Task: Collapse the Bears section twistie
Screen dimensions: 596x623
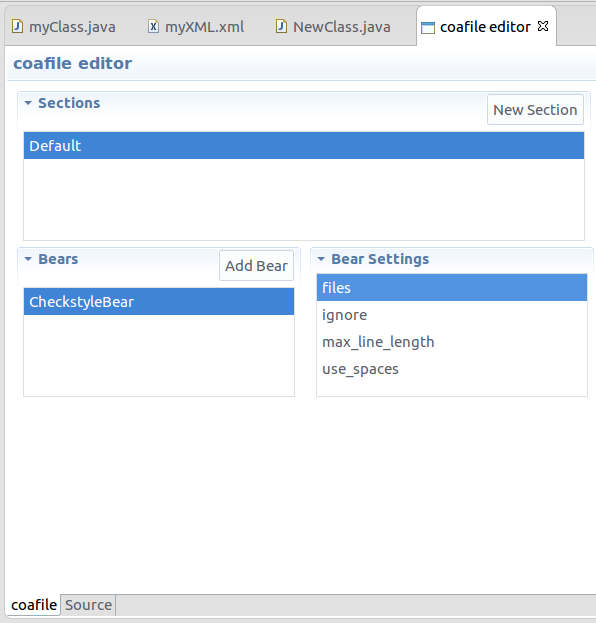Action: tap(28, 259)
